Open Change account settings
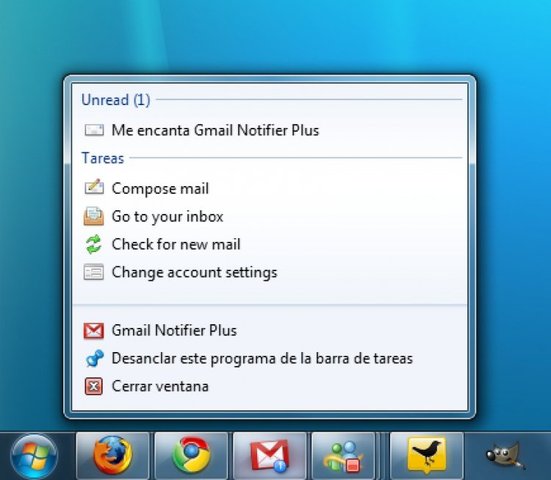Screen dimensions: 551x480 pos(194,273)
